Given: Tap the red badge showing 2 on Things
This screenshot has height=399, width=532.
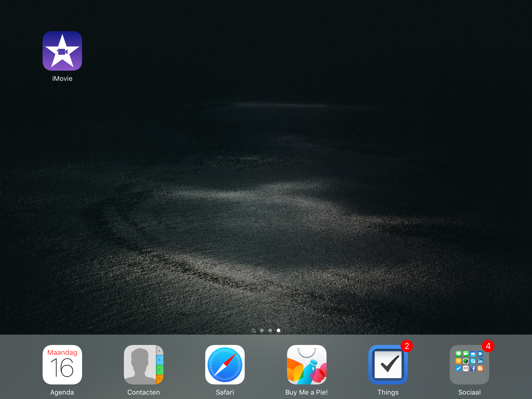Looking at the screenshot, I should click(x=407, y=346).
